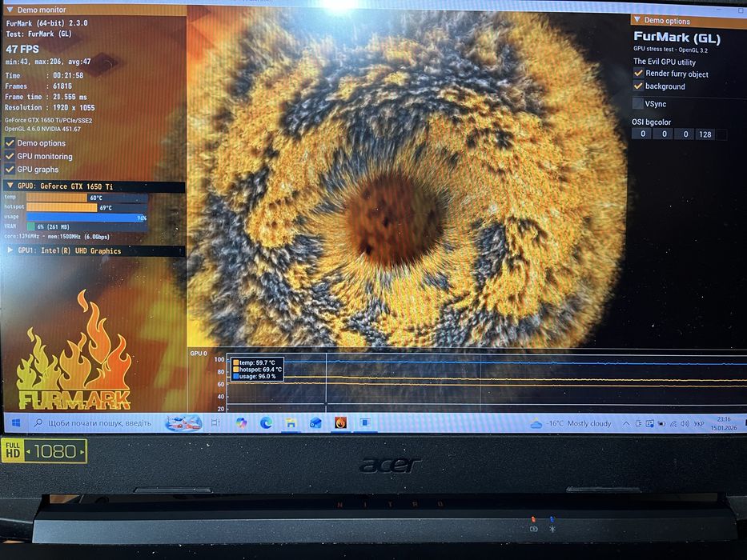
Task: Open the weather widget showing -16°C
Action: [x=571, y=423]
